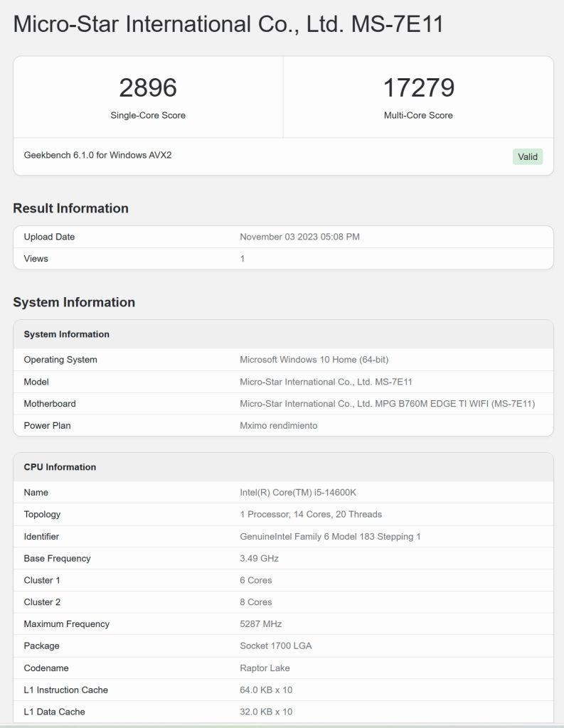Click the L1 Instruction Cache value 64.0 KB x 10
The image size is (564, 728).
(x=266, y=690)
